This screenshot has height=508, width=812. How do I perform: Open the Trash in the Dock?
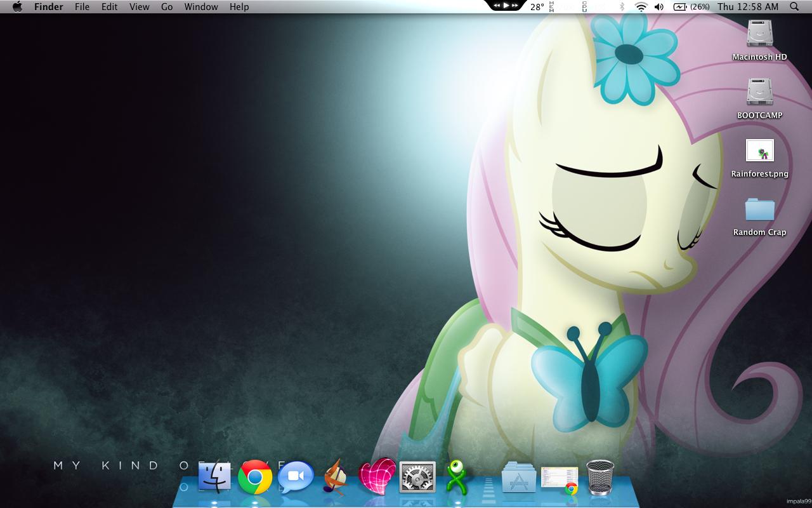[599, 478]
